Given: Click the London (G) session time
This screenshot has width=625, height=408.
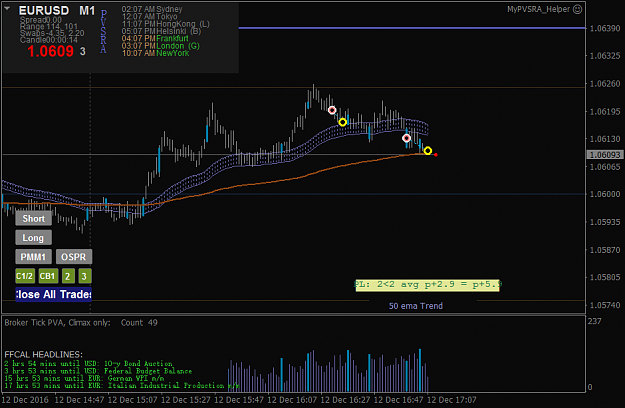Looking at the screenshot, I should click(x=161, y=46).
